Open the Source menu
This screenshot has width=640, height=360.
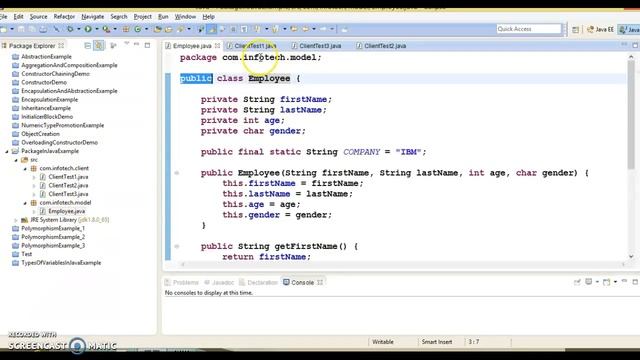[x=38, y=17]
